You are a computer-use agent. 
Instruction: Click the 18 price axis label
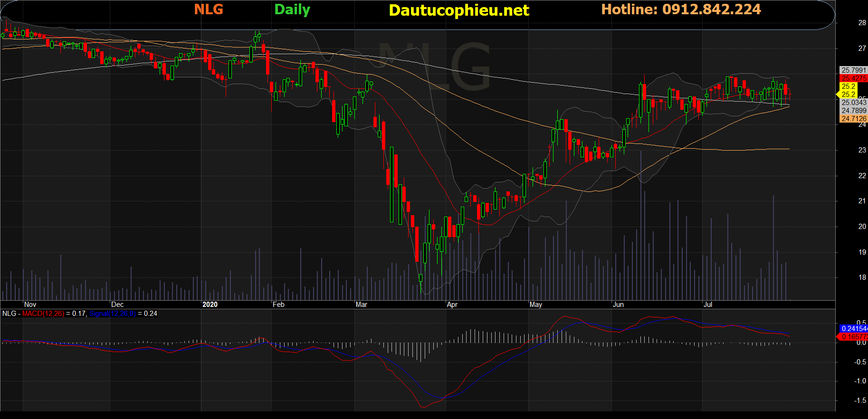tap(862, 277)
